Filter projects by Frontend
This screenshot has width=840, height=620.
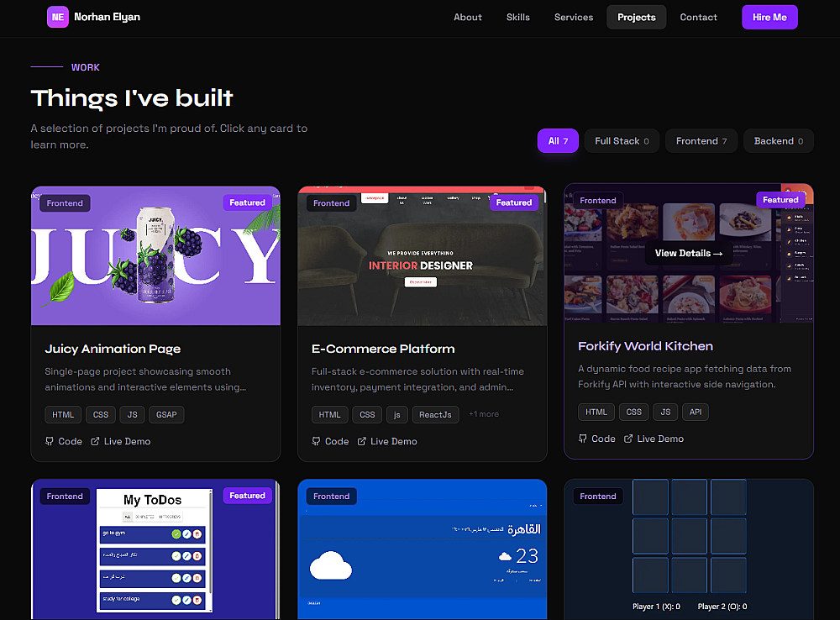pyautogui.click(x=701, y=141)
